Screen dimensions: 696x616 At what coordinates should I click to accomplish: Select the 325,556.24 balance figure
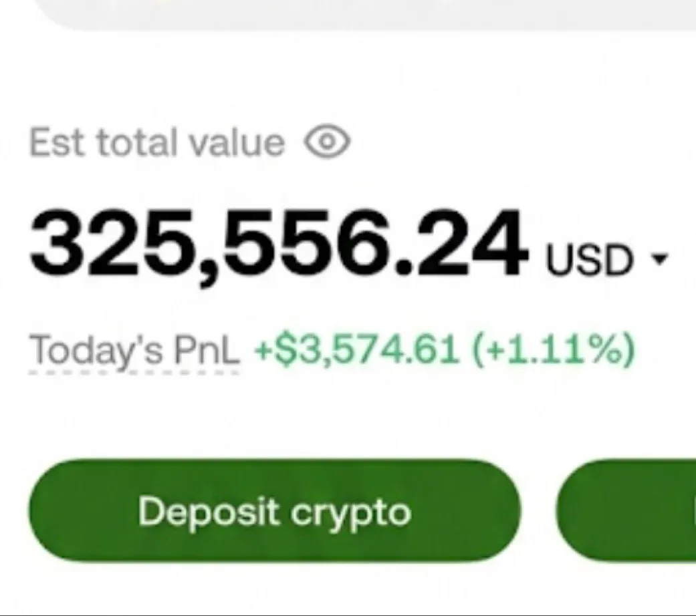(277, 245)
